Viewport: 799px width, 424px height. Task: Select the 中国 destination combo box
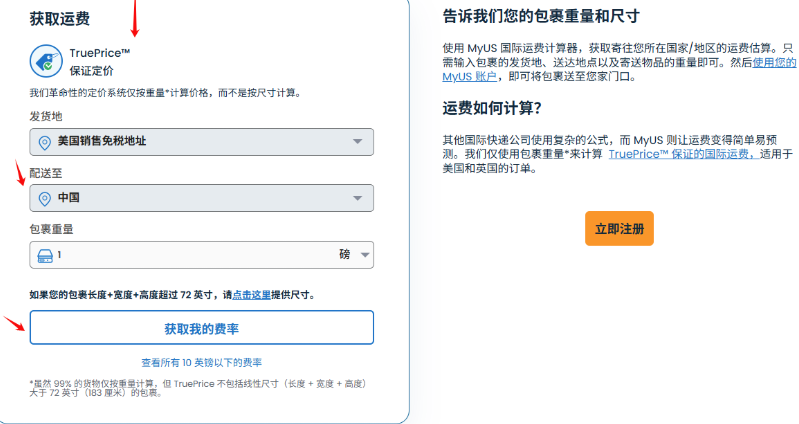click(x=202, y=198)
